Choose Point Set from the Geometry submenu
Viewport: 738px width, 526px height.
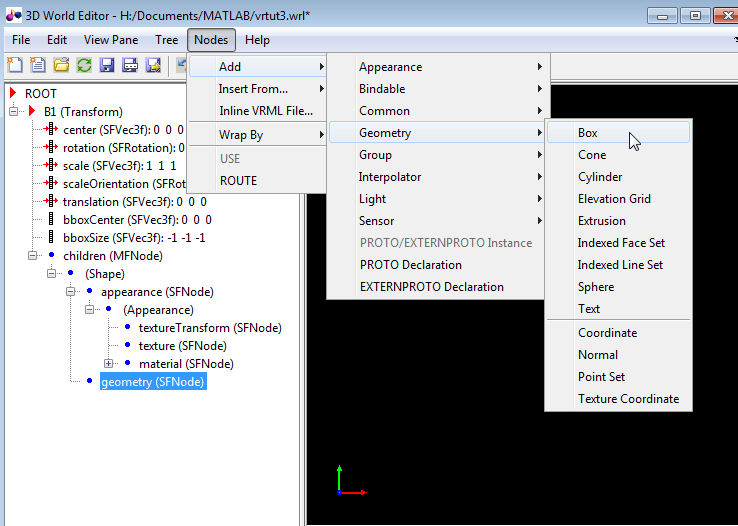[618, 376]
